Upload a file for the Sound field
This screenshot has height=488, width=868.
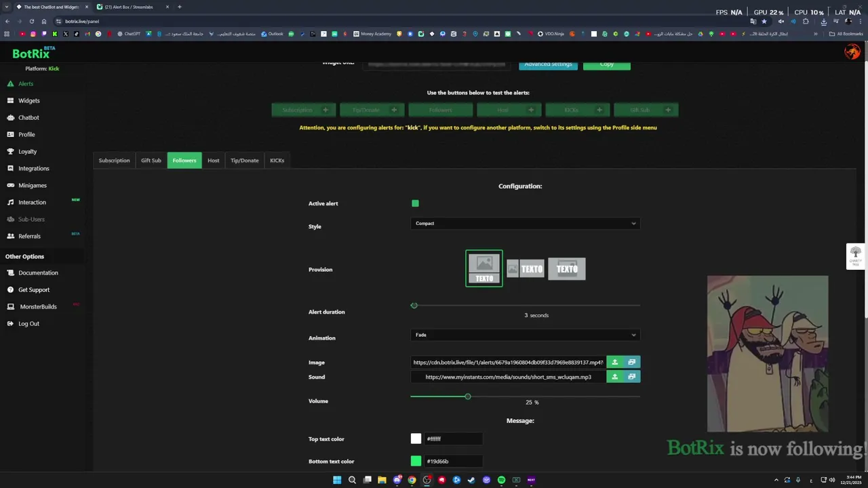615,377
